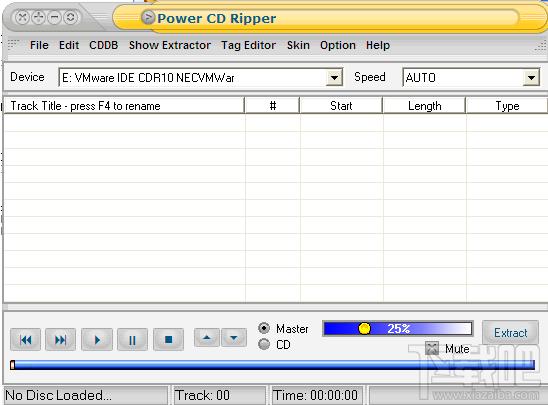Screen dimensions: 548x405
Task: Open the Help menu
Action: [x=378, y=45]
